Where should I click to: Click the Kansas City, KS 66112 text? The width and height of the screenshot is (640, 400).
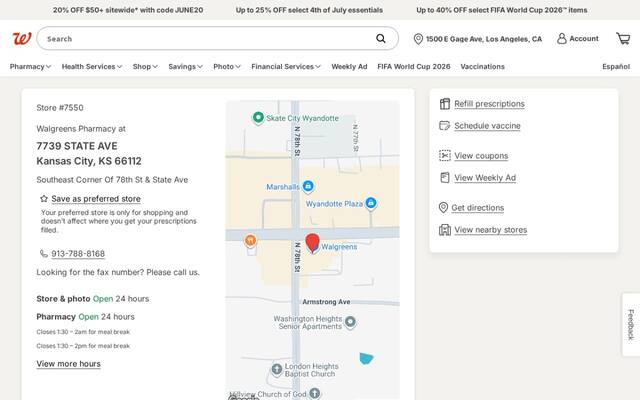click(x=89, y=161)
